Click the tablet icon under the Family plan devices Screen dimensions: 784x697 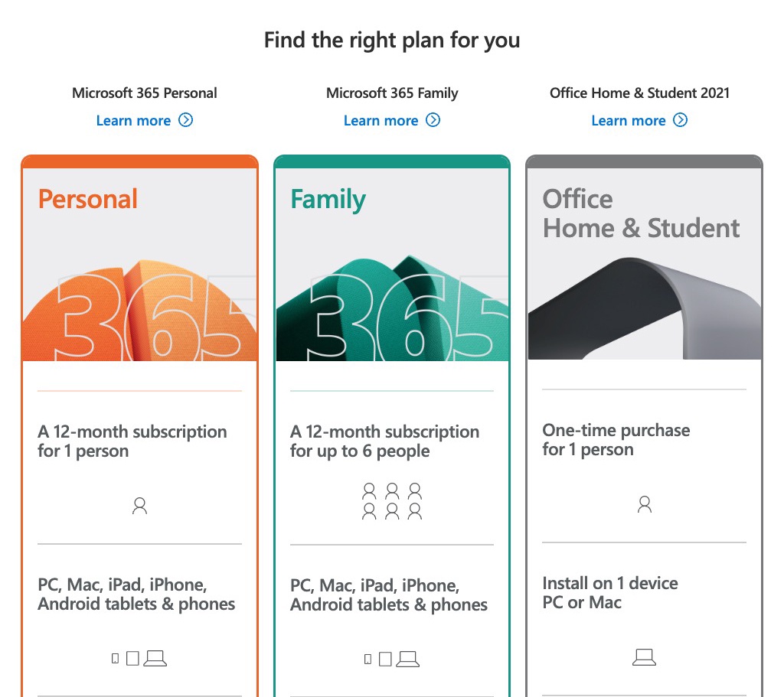(384, 657)
